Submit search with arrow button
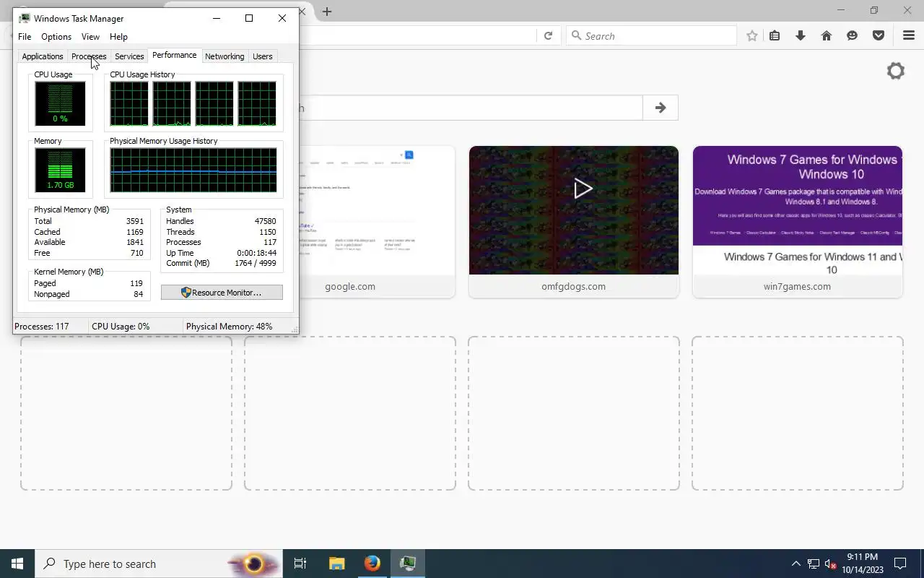Screen dimensions: 924x578 click(x=661, y=108)
